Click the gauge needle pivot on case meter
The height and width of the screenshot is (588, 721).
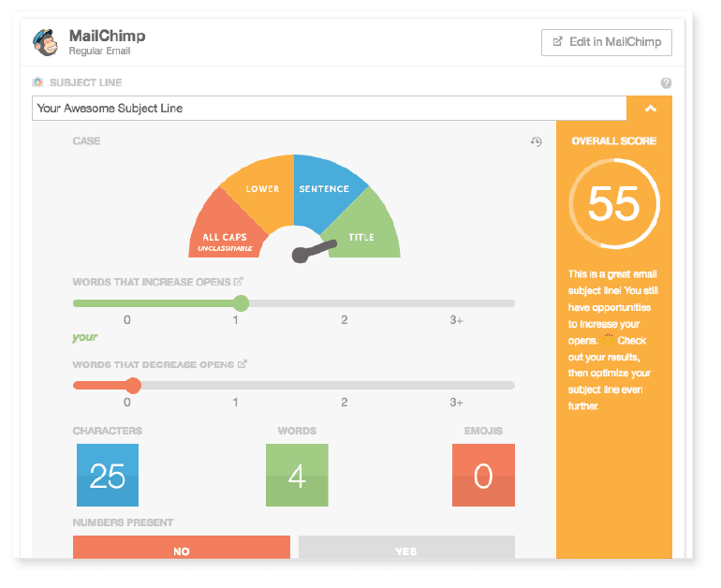click(299, 254)
